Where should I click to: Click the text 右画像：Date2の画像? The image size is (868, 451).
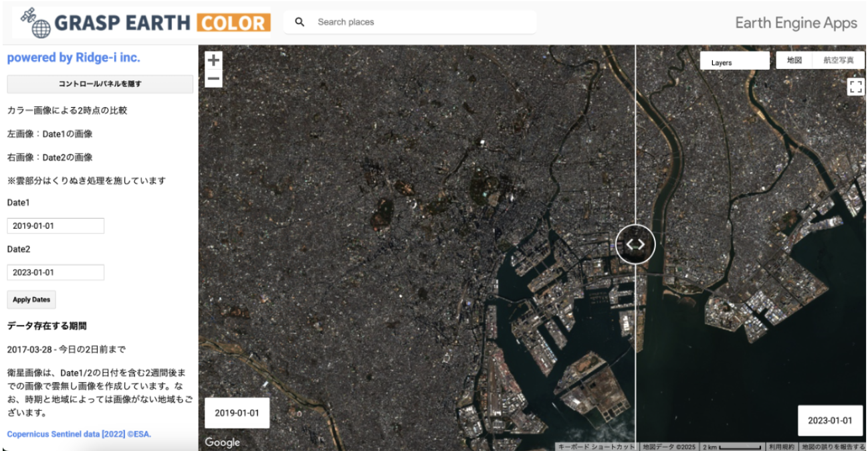49,157
